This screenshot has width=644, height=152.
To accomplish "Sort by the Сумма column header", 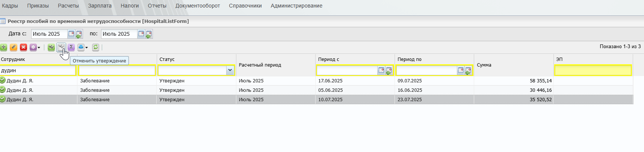I will click(x=484, y=65).
